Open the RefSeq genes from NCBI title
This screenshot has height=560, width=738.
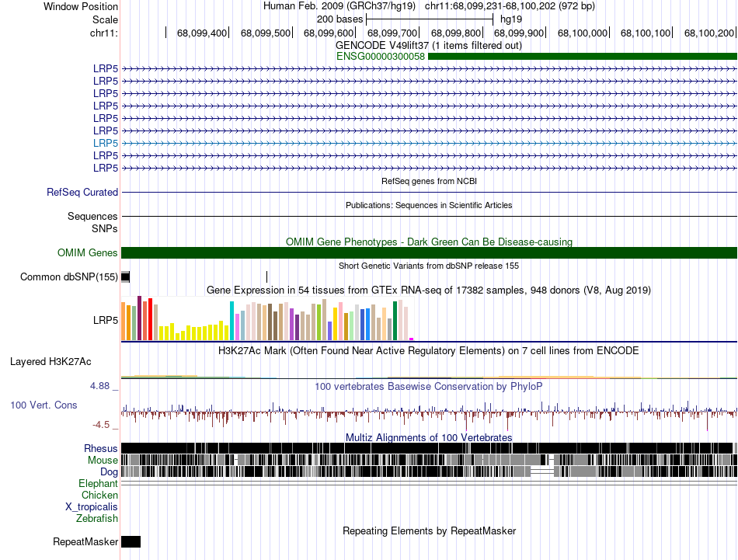pyautogui.click(x=429, y=181)
